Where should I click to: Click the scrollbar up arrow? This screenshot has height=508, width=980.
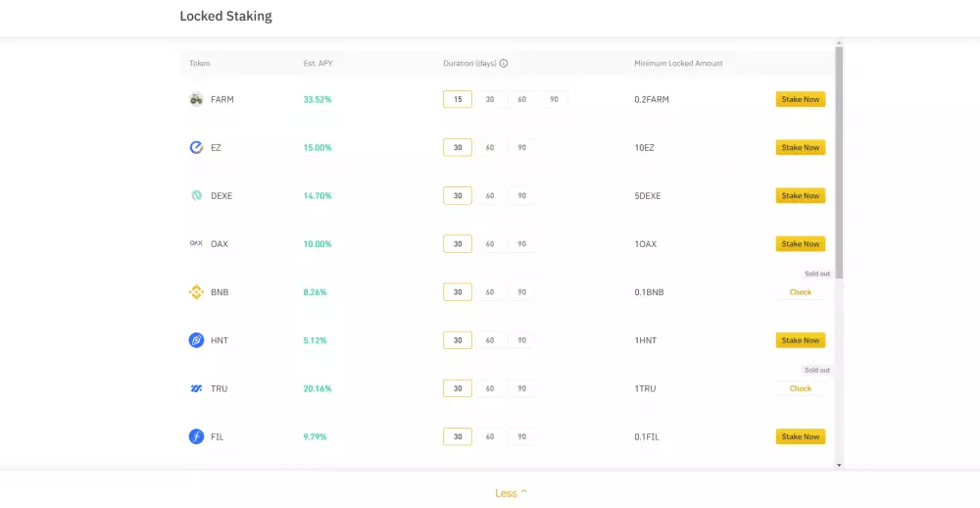click(839, 42)
